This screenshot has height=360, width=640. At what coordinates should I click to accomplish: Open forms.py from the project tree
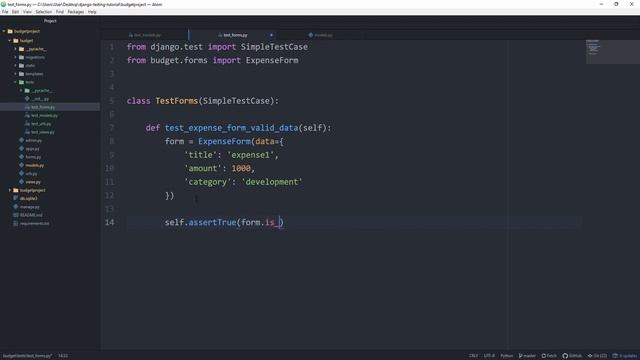33,157
